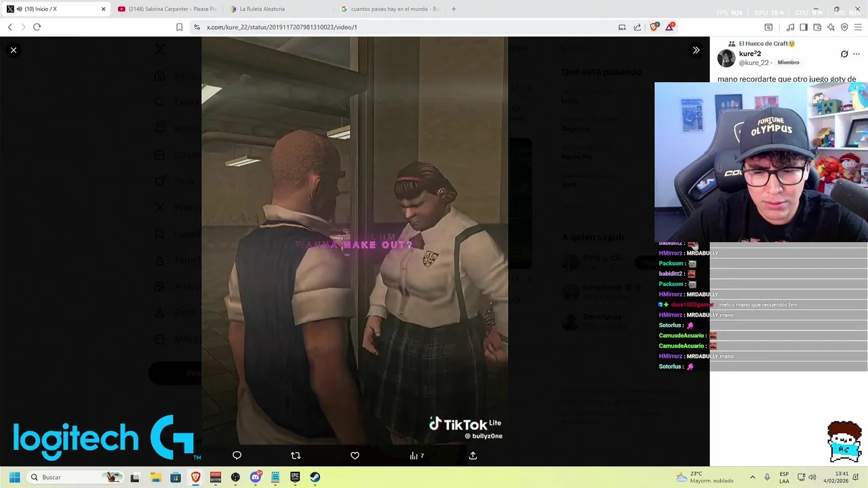This screenshot has height=488, width=868.
Task: Share the tweet via upload icon
Action: coord(473,455)
